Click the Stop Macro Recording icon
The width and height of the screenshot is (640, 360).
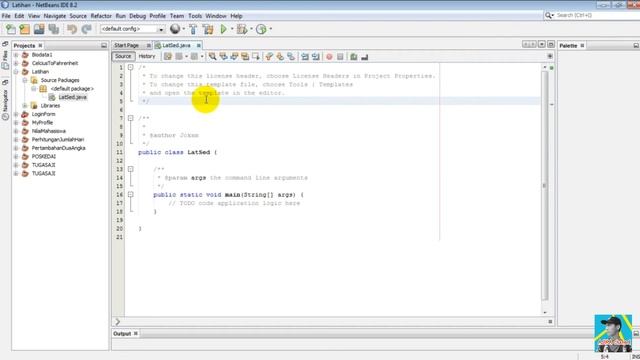[x=340, y=57]
